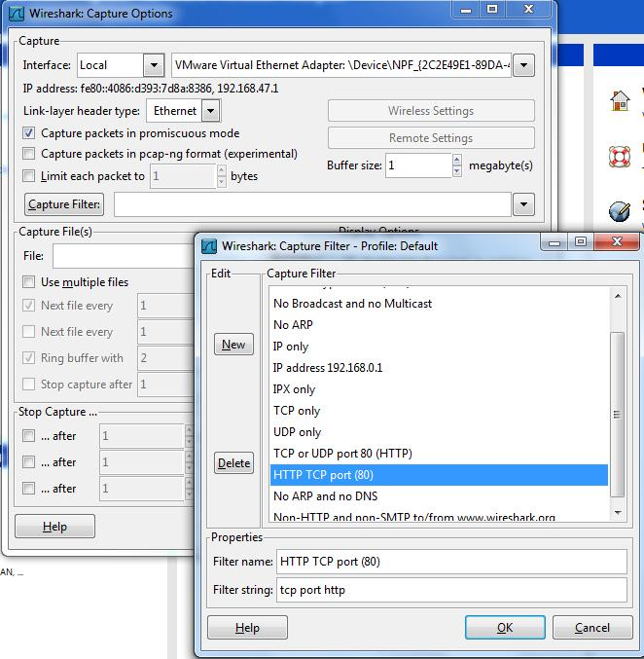The image size is (644, 659).
Task: Click the first Stop Capture after value field
Action: point(142,435)
